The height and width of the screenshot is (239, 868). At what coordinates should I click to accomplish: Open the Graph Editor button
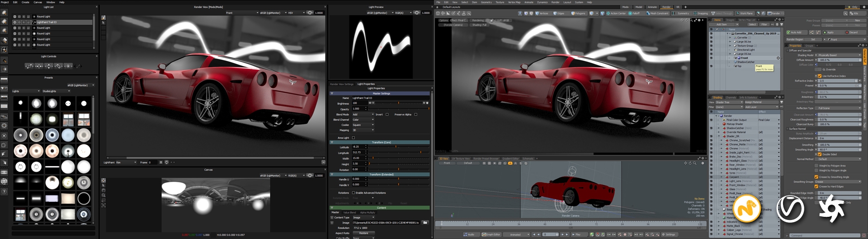[x=491, y=234]
